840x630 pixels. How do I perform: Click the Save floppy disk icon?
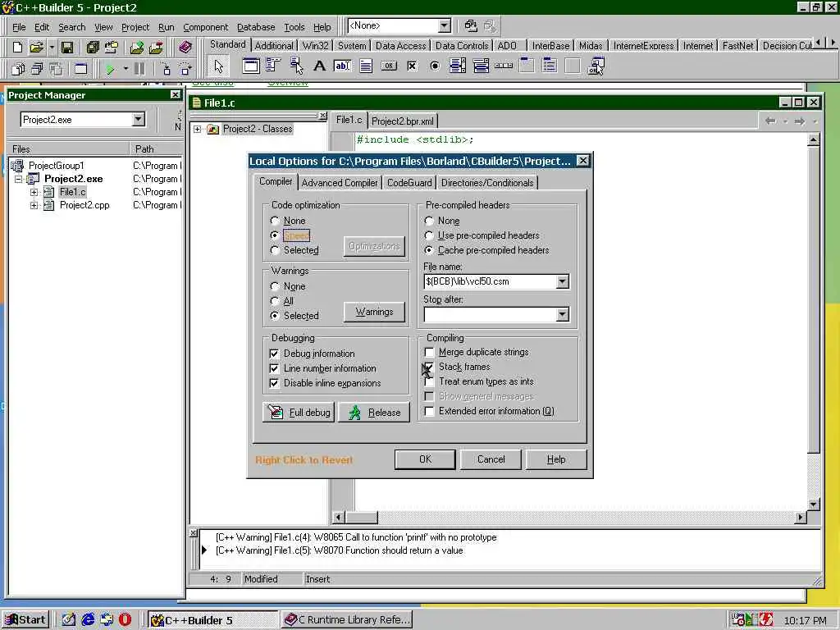tap(67, 47)
